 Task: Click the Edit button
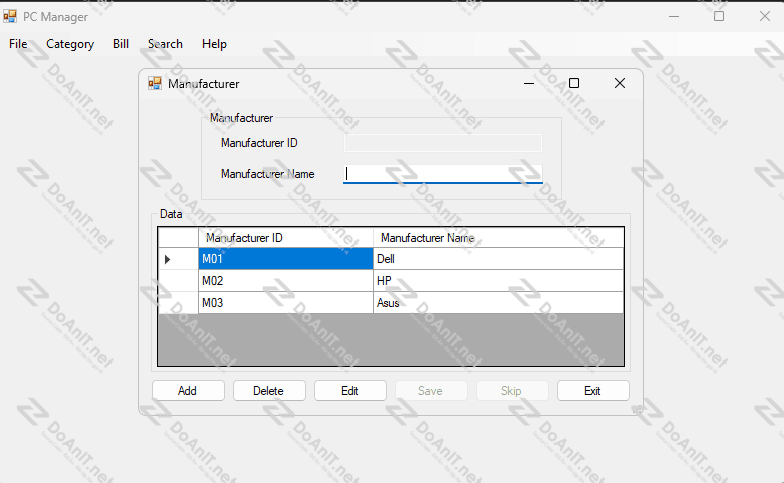[349, 391]
